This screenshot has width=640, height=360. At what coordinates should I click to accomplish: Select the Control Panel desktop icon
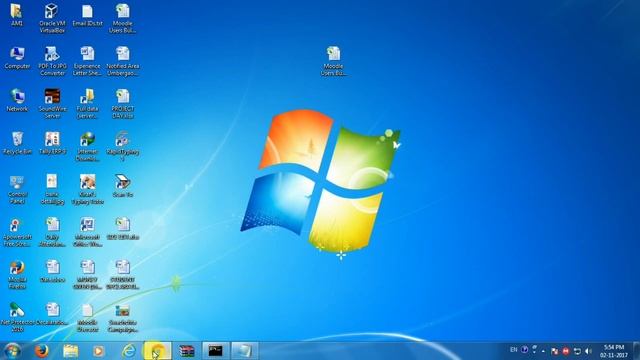[x=17, y=189]
